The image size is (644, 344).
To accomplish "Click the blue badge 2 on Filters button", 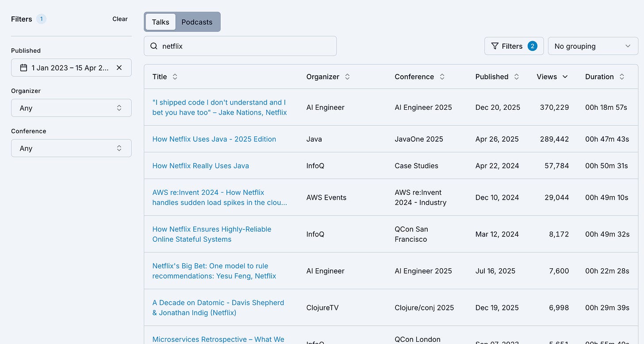I will [x=533, y=46].
